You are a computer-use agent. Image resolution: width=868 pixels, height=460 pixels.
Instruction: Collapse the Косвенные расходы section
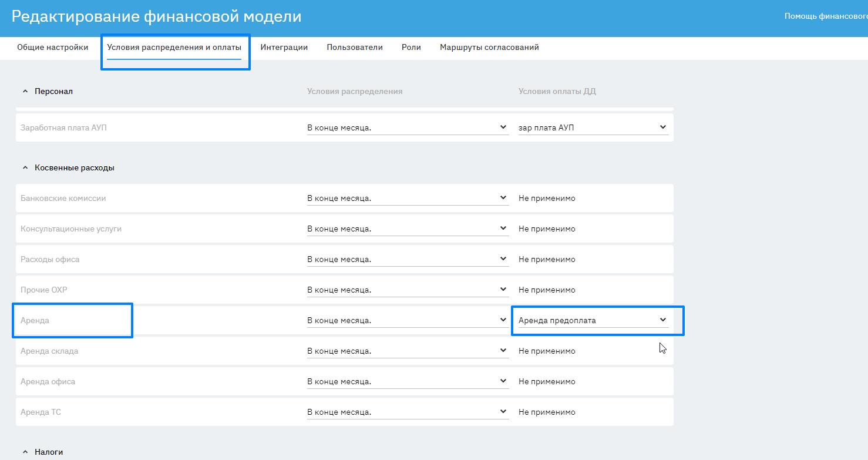click(25, 168)
